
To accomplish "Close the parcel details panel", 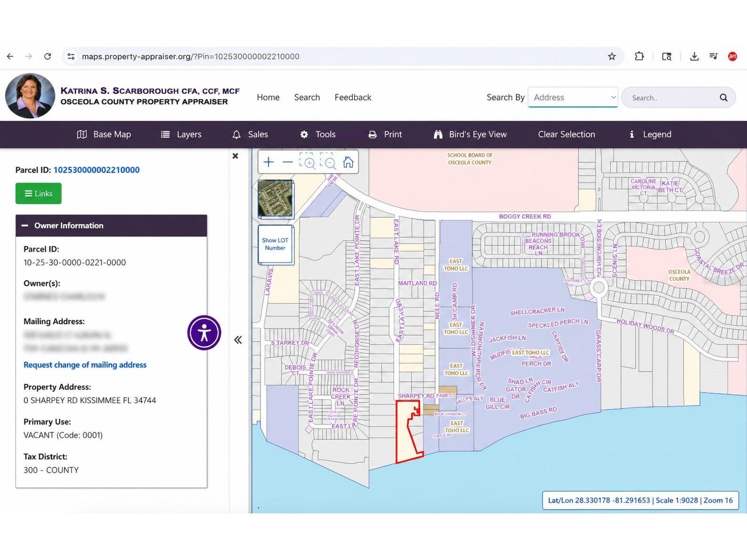I will [x=235, y=156].
